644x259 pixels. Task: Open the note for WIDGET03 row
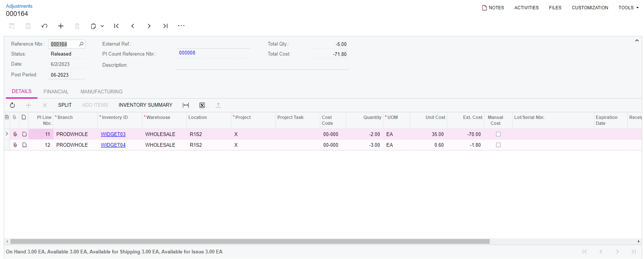pyautogui.click(x=24, y=134)
